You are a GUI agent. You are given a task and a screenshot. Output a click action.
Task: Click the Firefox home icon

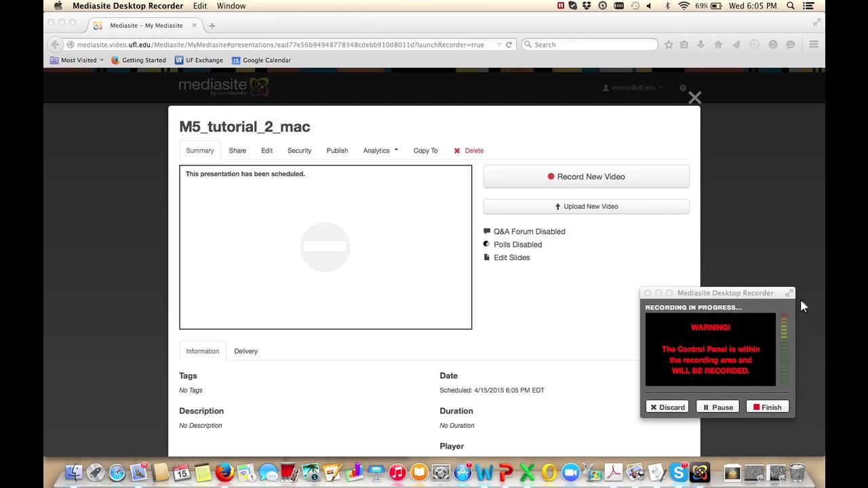click(x=718, y=44)
